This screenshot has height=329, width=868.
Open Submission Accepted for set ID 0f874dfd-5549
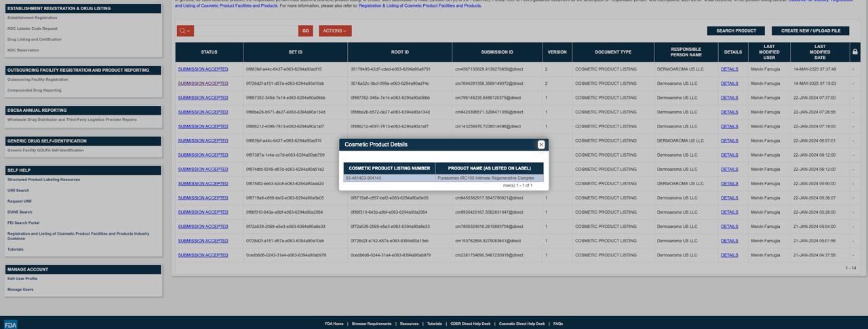pos(203,170)
